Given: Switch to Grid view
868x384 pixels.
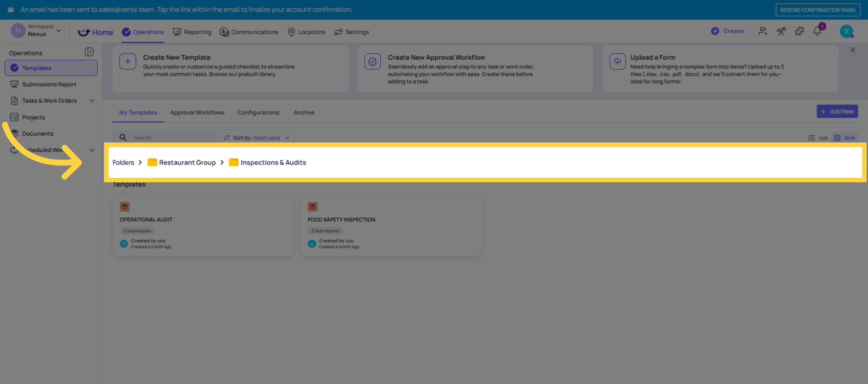Looking at the screenshot, I should click(844, 138).
